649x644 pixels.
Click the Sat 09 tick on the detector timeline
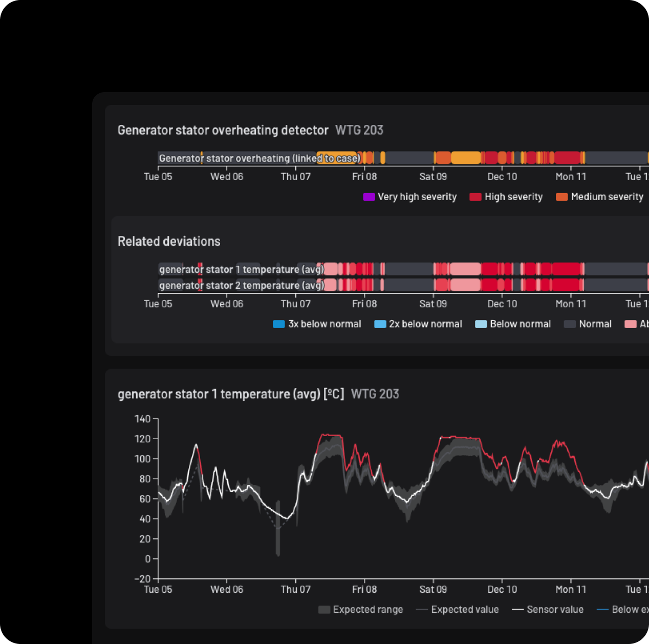tap(433, 177)
